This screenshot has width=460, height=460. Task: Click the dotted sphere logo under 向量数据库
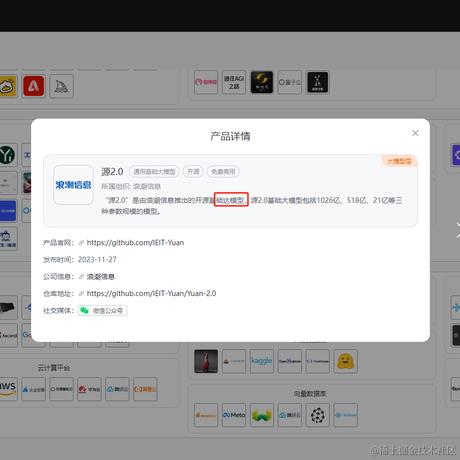pos(318,415)
